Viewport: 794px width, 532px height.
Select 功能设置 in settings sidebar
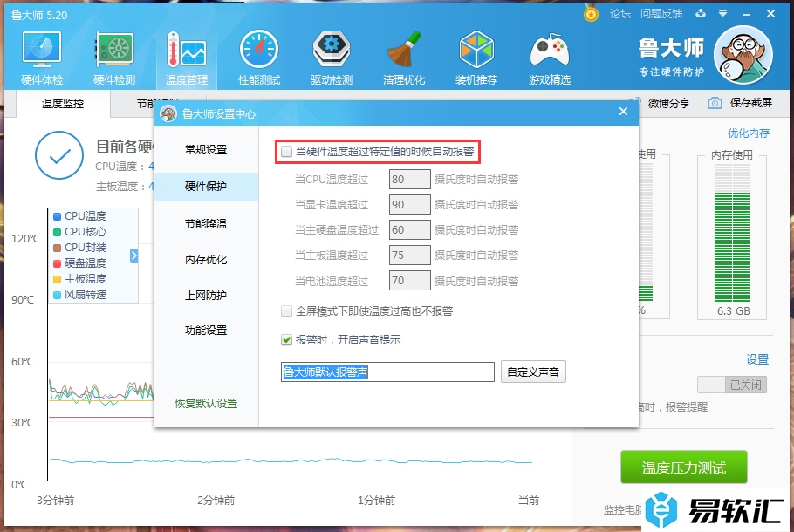pyautogui.click(x=206, y=331)
